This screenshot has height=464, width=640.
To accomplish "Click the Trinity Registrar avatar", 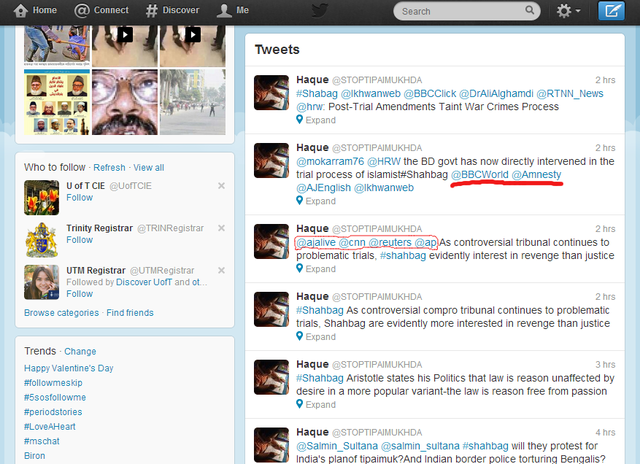I will pyautogui.click(x=41, y=238).
